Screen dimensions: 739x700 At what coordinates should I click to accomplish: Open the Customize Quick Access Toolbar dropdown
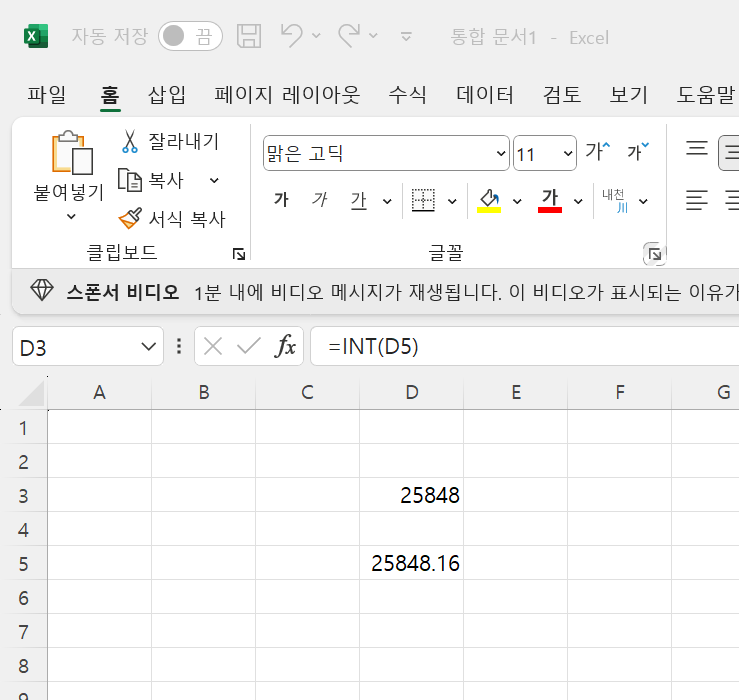click(406, 36)
